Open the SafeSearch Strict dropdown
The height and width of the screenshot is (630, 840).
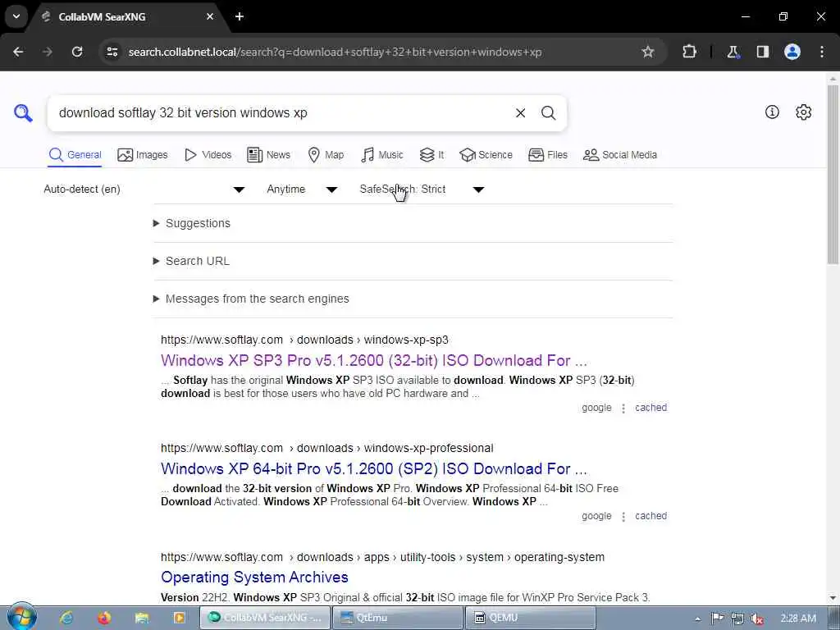tap(422, 189)
